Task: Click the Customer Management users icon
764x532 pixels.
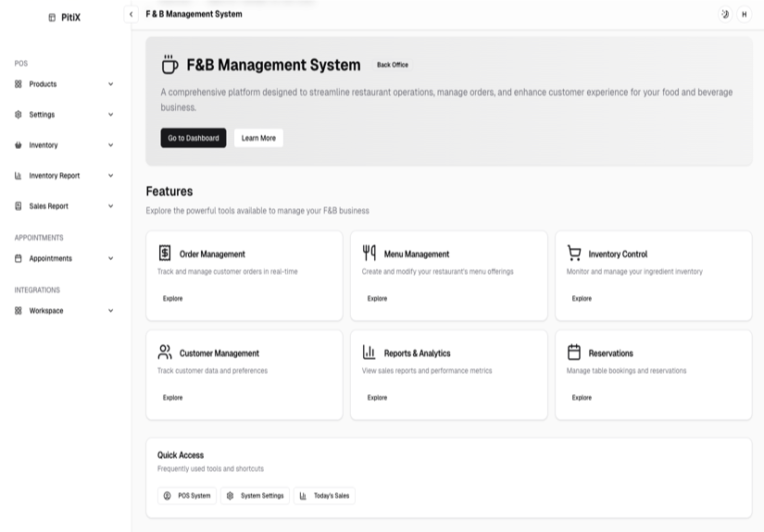Action: pyautogui.click(x=165, y=352)
